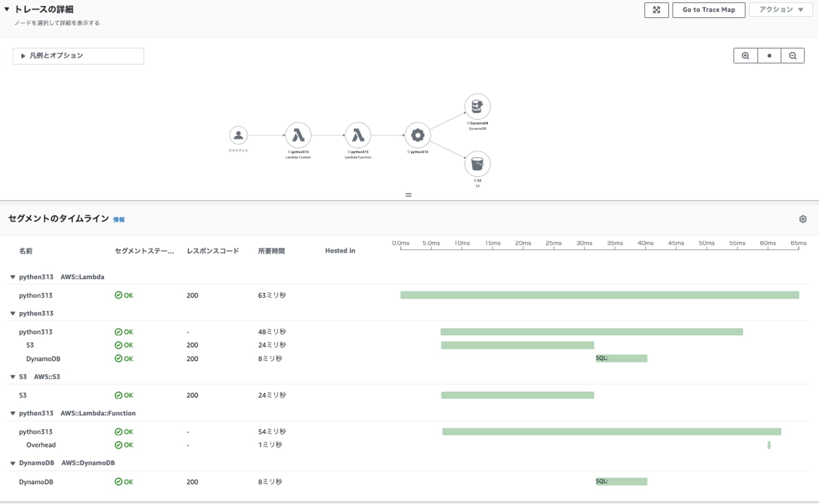Open Go to Trace Map
Screen dimensions: 819x504
pos(708,10)
